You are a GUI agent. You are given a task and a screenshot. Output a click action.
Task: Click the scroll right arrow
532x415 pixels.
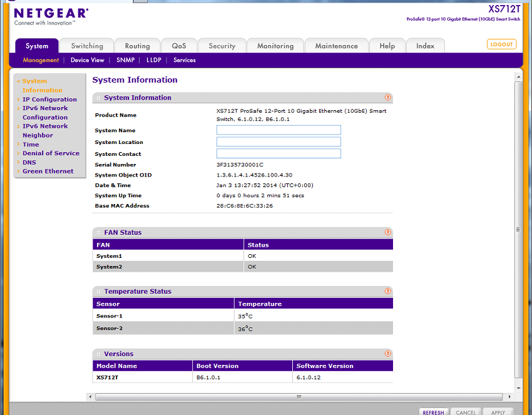coord(509,397)
